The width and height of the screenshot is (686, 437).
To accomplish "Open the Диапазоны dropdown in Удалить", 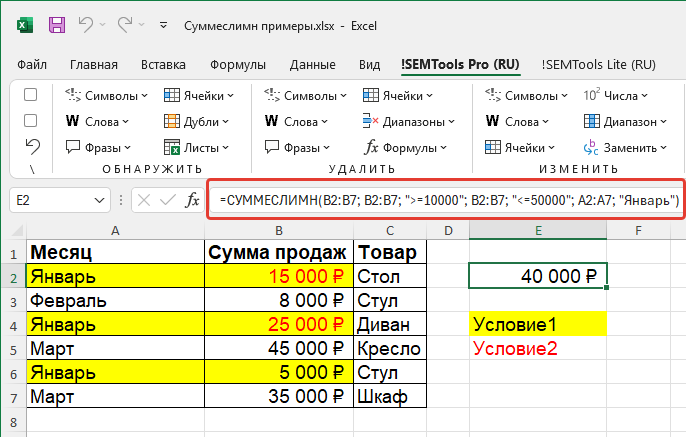I will [409, 122].
